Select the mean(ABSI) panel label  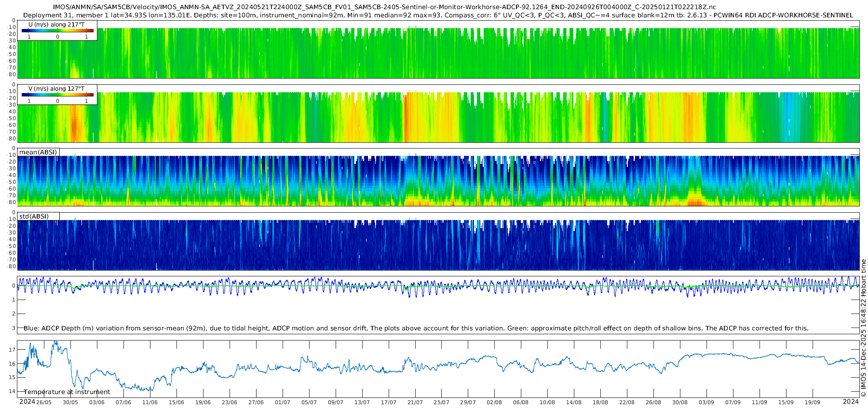coord(38,152)
